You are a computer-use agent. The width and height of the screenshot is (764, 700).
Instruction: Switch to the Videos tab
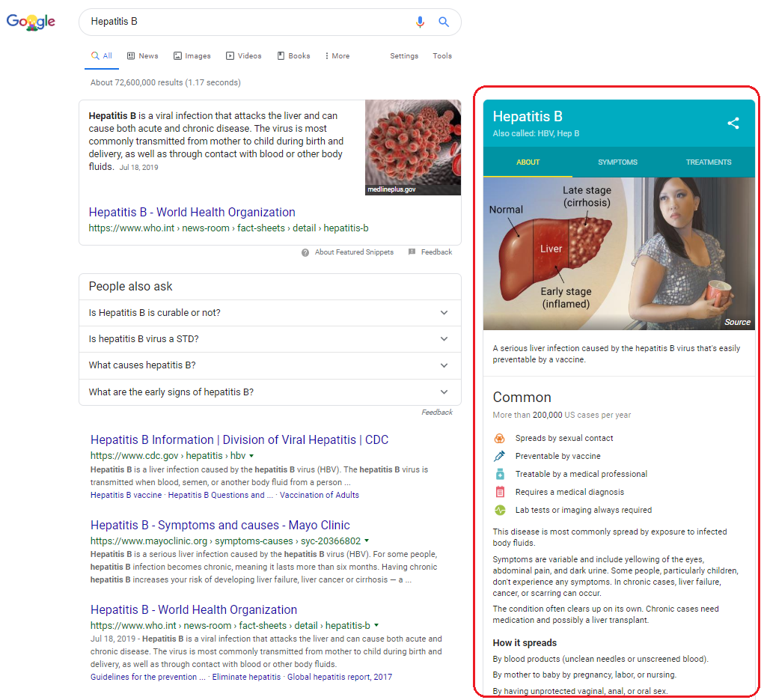pyautogui.click(x=244, y=56)
